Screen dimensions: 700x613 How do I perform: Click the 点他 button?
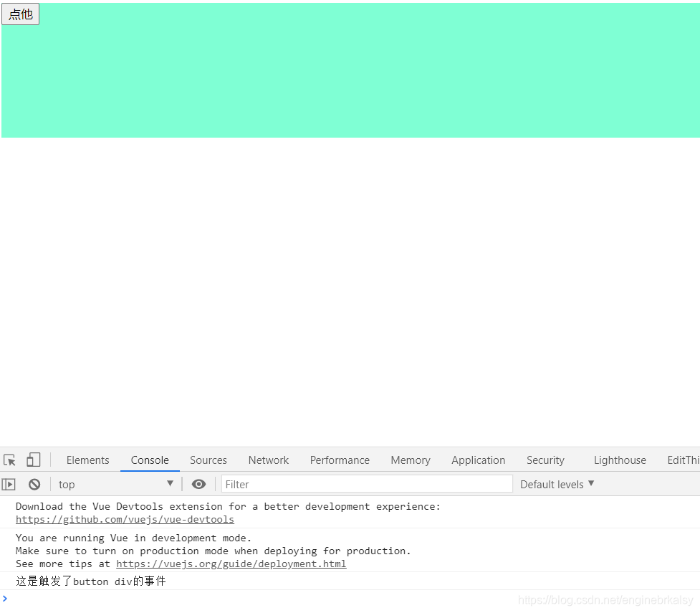click(21, 14)
